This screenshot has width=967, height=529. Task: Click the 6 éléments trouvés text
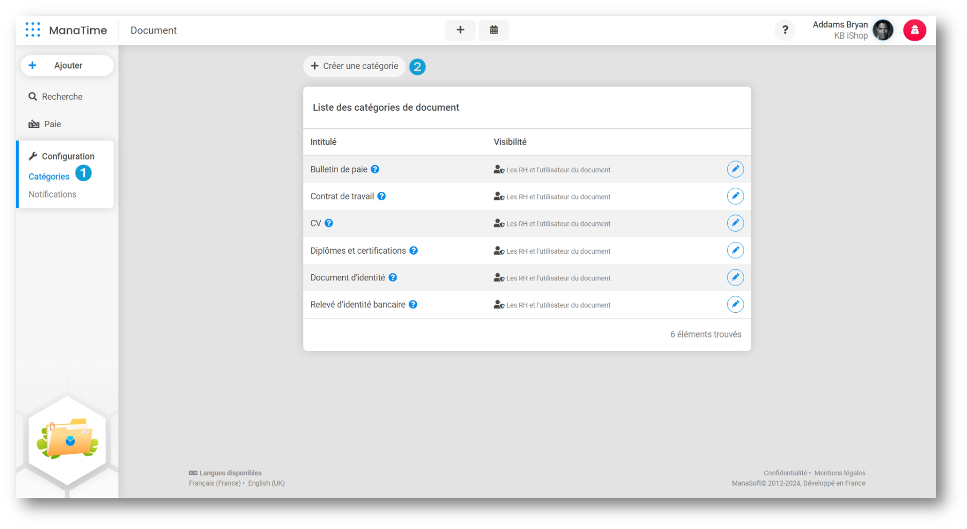click(706, 334)
